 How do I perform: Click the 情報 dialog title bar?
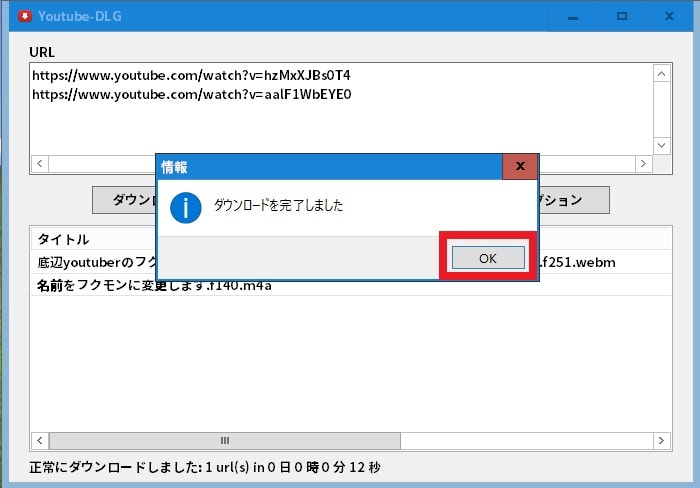click(x=329, y=167)
